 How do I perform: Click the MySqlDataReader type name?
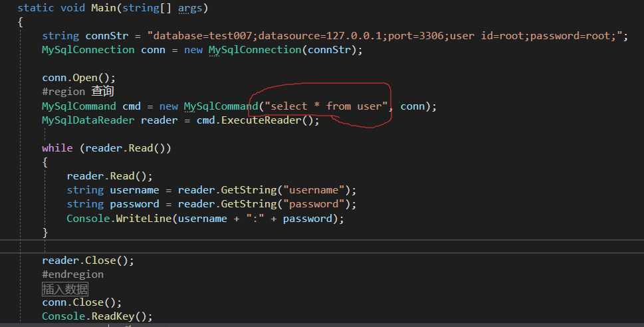click(88, 120)
